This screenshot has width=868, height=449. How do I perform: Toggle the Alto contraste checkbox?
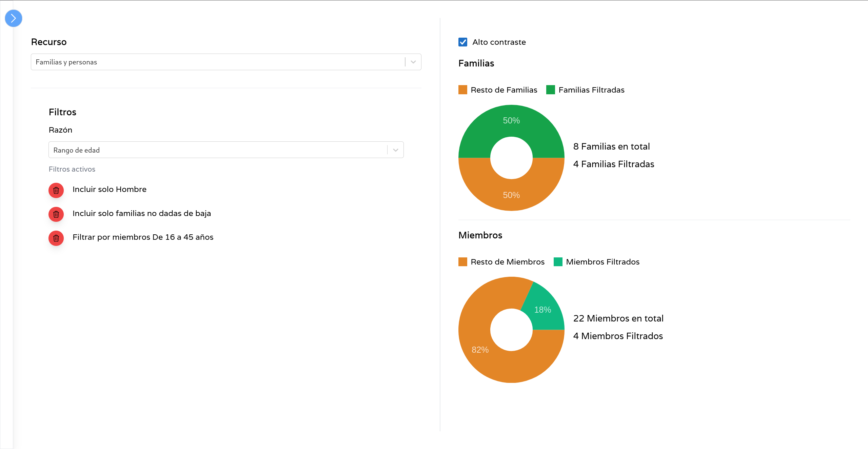coord(463,42)
